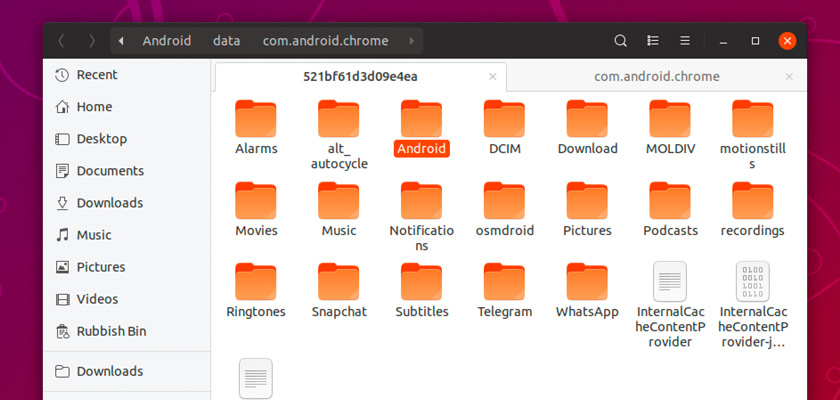Select the highlighted Android folder
The height and width of the screenshot is (400, 840).
click(422, 129)
